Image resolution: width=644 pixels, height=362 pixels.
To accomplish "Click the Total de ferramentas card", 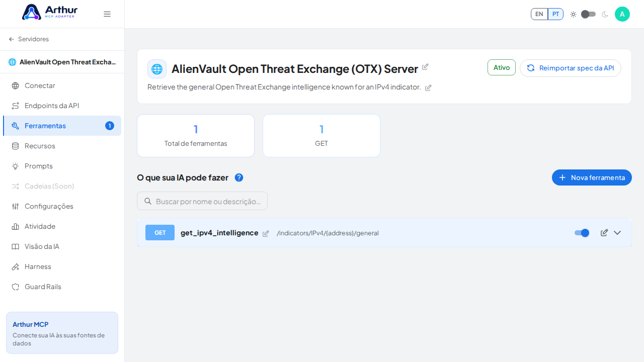I will (196, 136).
